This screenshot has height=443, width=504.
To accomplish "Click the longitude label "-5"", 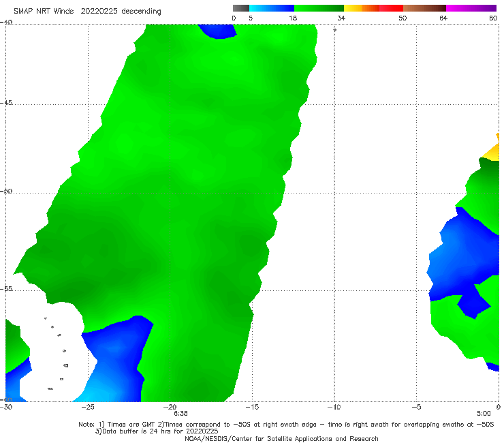I will tap(416, 407).
